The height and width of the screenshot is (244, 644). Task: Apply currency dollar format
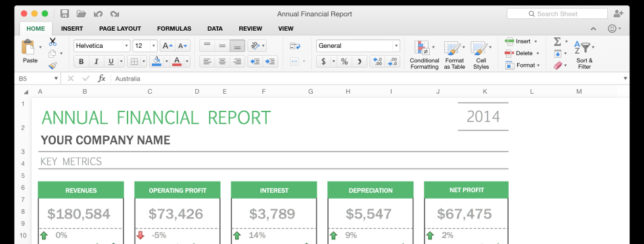tap(323, 62)
